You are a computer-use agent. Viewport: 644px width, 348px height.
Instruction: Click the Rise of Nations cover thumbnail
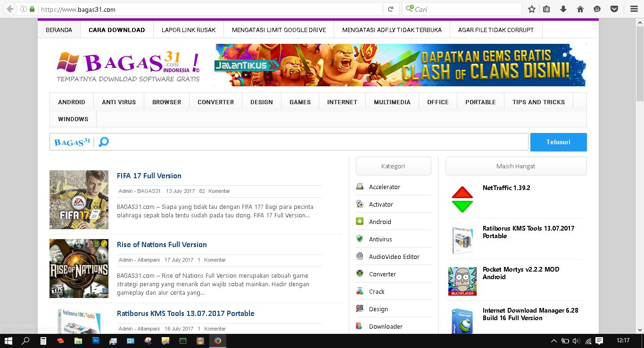79,268
